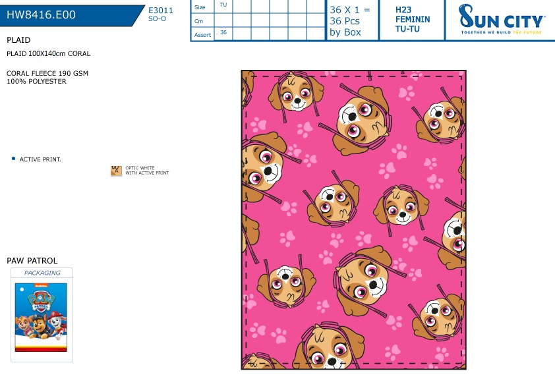Click the Assort value 36 cell
The height and width of the screenshot is (392, 555).
(223, 32)
